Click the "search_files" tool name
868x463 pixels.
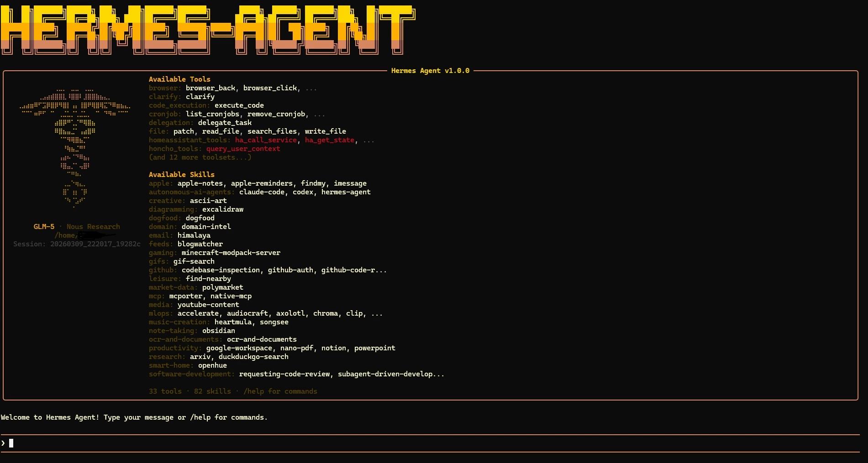272,131
